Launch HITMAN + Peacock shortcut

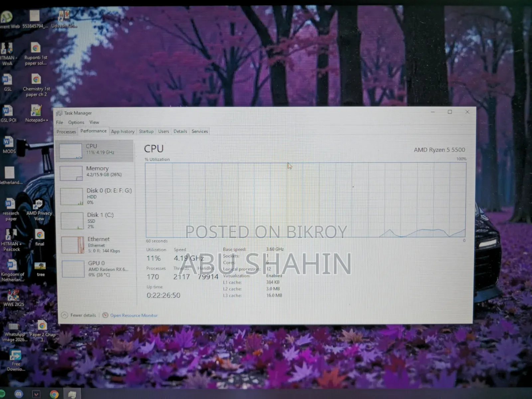pyautogui.click(x=12, y=240)
